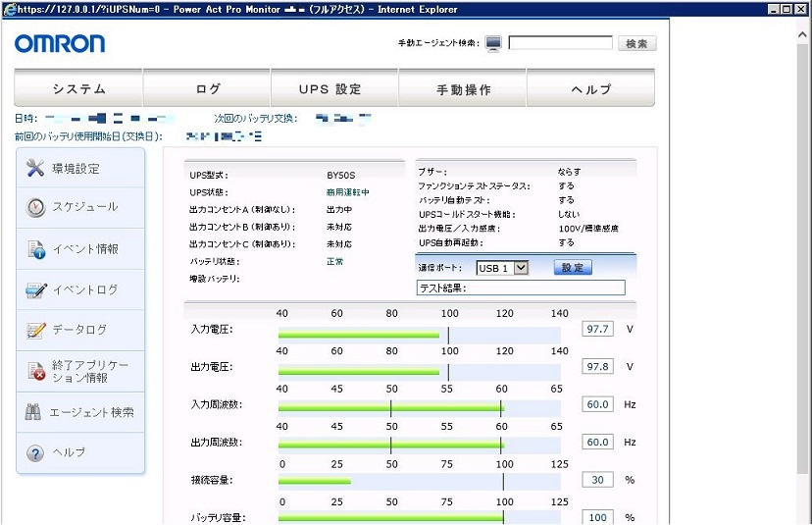
Task: Click the UPSコールドスタート機能 しない value
Action: [x=569, y=214]
